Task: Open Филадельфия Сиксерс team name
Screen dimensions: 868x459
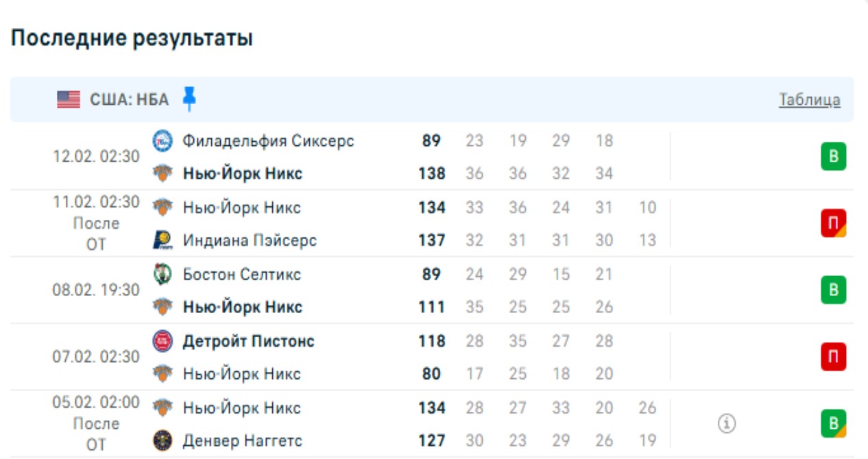Action: coord(268,141)
